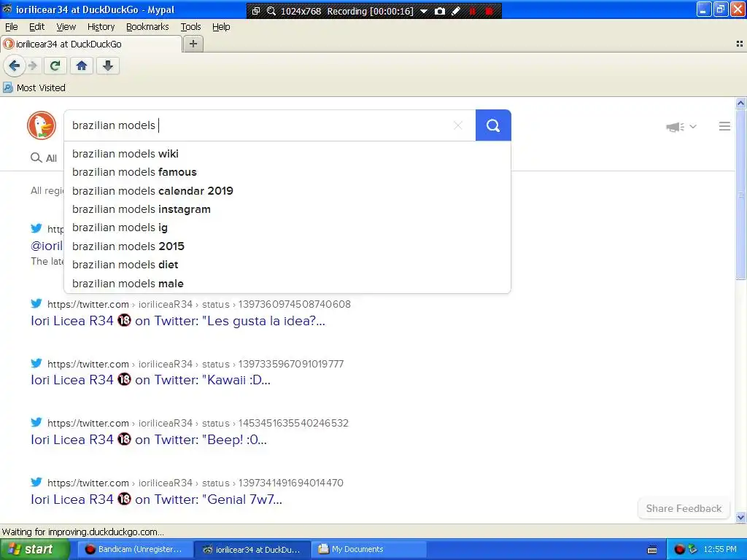This screenshot has width=747, height=560.
Task: Expand the Bandicam recording dropdown arrow
Action: (424, 11)
